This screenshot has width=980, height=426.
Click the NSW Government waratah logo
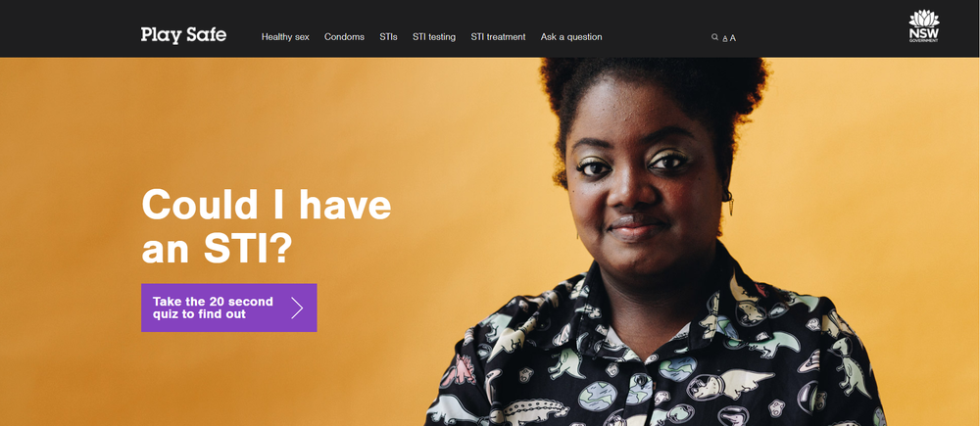[x=924, y=26]
